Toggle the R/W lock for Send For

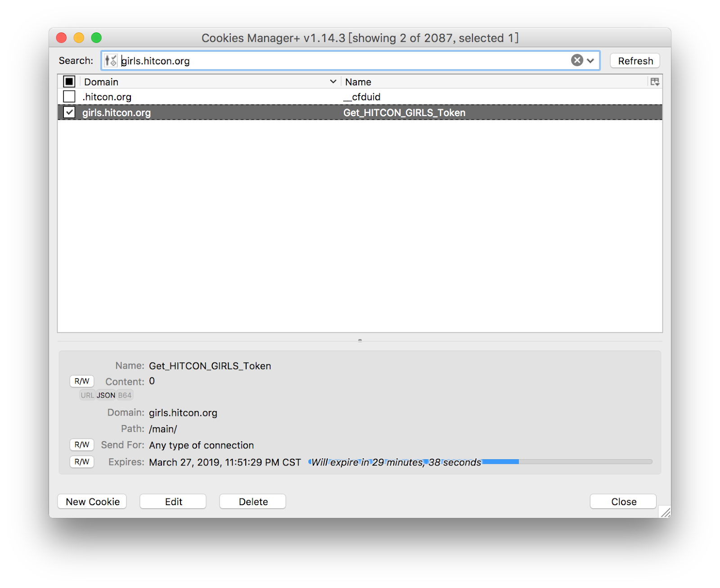coord(82,445)
